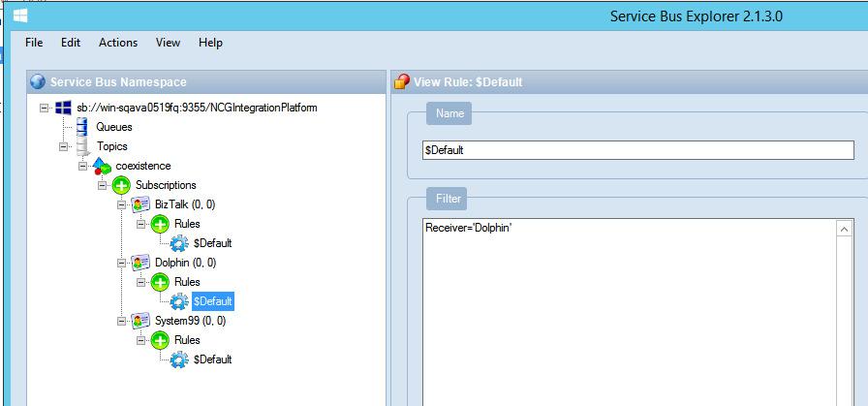This screenshot has height=406, width=868.
Task: Open the Help menu
Action: (210, 43)
